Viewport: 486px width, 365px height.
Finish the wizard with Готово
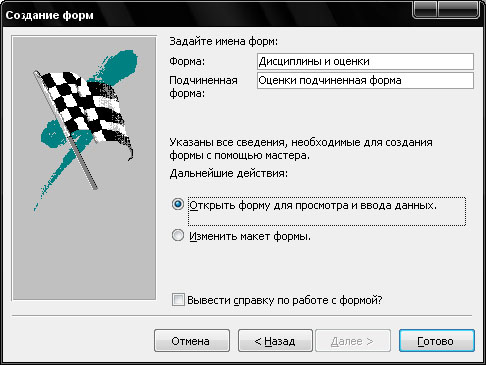(437, 341)
